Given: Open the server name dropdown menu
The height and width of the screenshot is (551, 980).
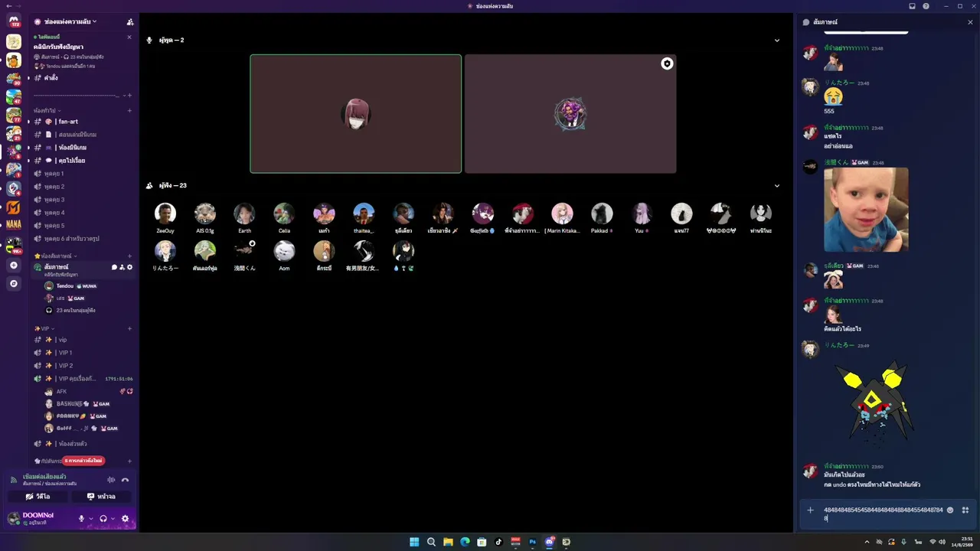Looking at the screenshot, I should click(x=70, y=21).
